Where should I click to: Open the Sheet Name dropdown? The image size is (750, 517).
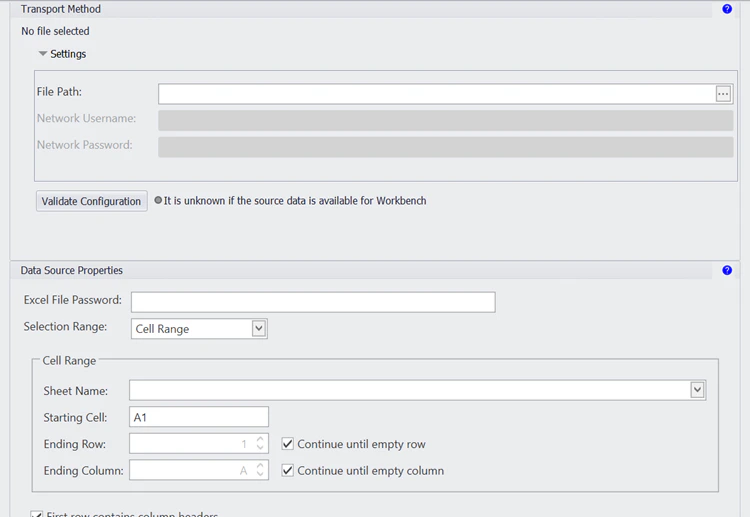[697, 390]
